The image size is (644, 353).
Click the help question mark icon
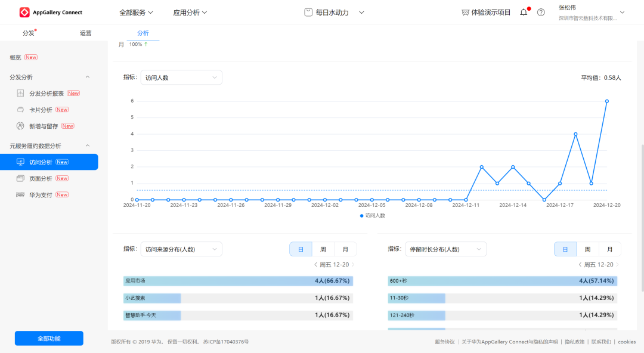pyautogui.click(x=541, y=13)
